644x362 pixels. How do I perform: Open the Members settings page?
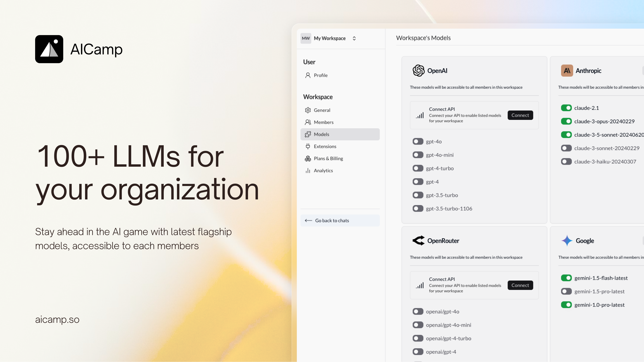pyautogui.click(x=323, y=122)
